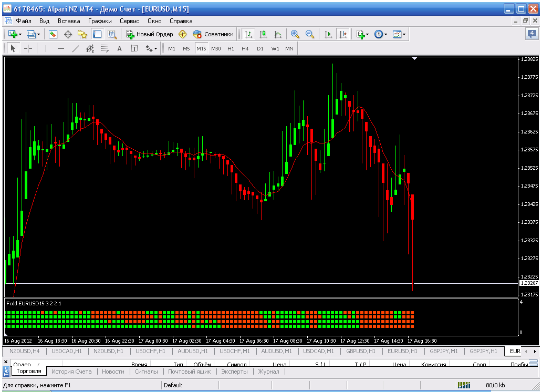Switch to the M5 timeframe
This screenshot has width=542, height=392.
186,48
